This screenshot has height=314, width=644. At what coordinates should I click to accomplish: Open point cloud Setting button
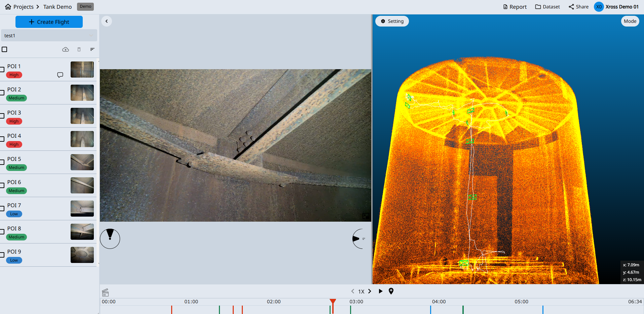(x=392, y=21)
